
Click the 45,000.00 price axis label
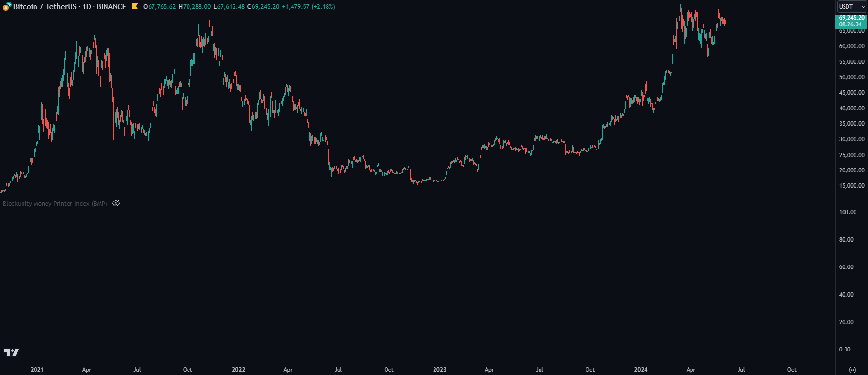[x=852, y=93]
